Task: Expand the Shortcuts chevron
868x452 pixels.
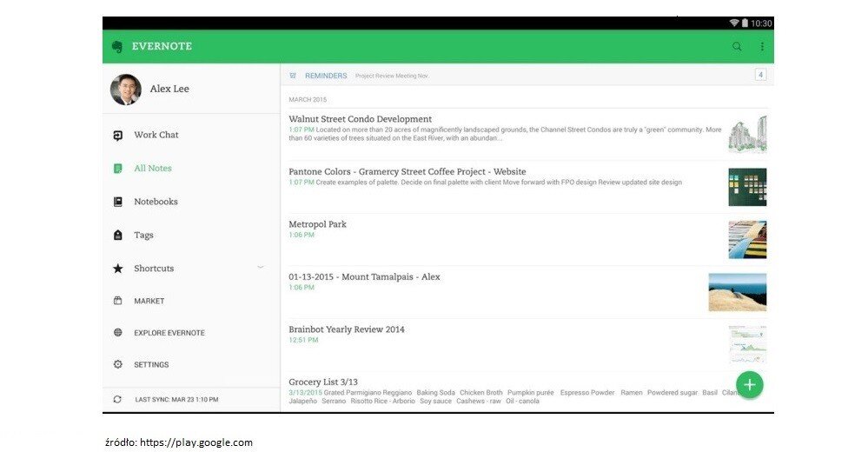Action: tap(260, 268)
